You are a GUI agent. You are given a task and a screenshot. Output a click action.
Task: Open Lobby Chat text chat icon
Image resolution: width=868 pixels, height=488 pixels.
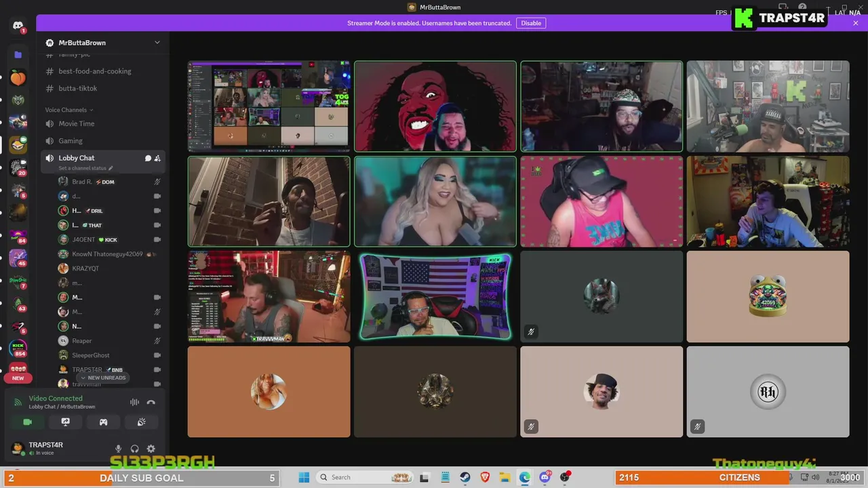(148, 158)
